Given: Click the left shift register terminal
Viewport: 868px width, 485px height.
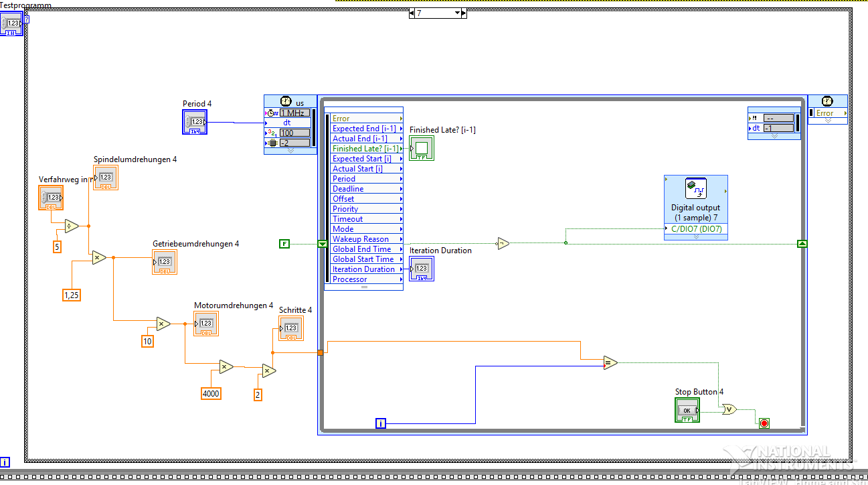Looking at the screenshot, I should 322,244.
